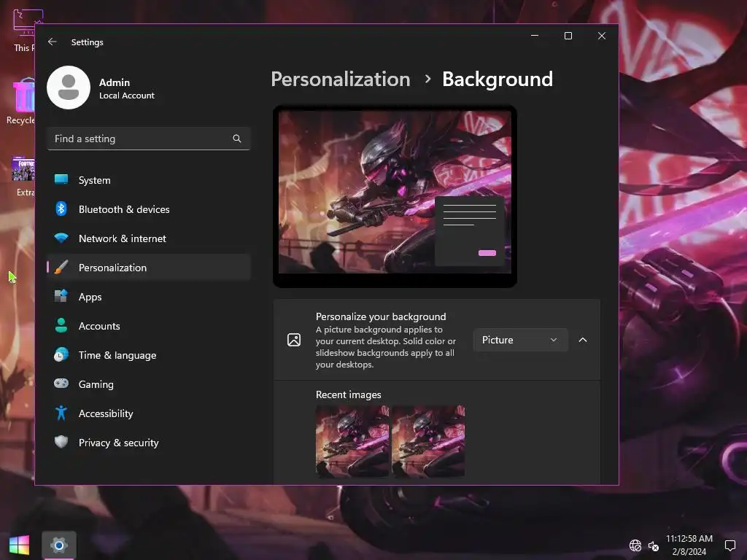Click the Settings gear taskbar icon
The width and height of the screenshot is (747, 560).
tap(58, 545)
